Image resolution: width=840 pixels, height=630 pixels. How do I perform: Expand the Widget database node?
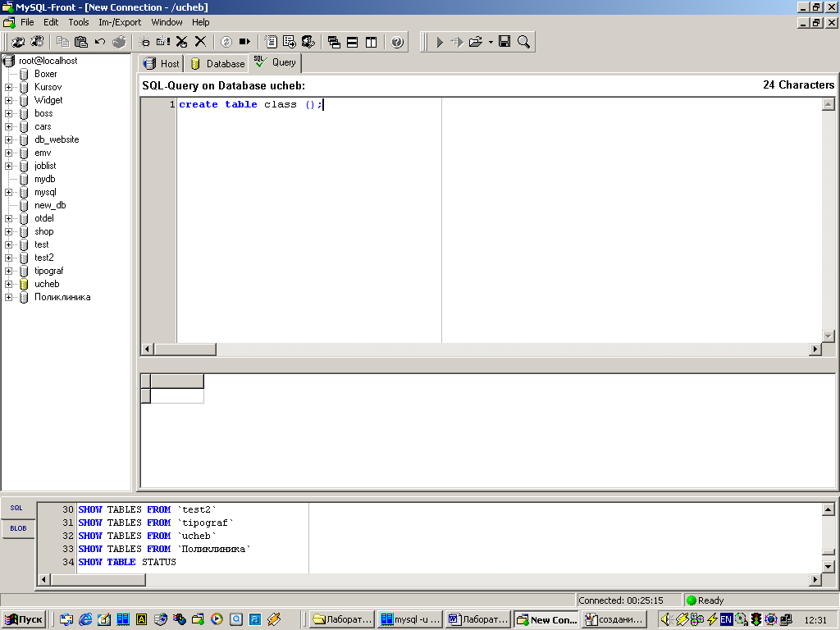coord(8,100)
